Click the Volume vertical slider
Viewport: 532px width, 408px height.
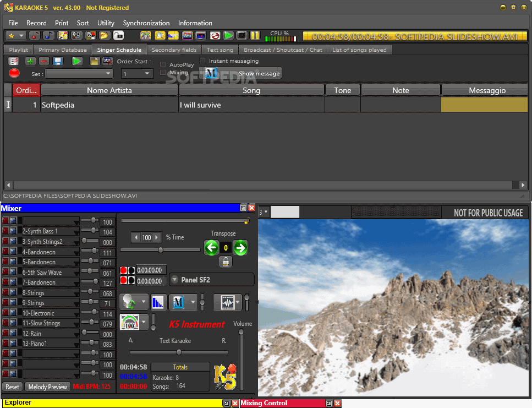pos(241,361)
